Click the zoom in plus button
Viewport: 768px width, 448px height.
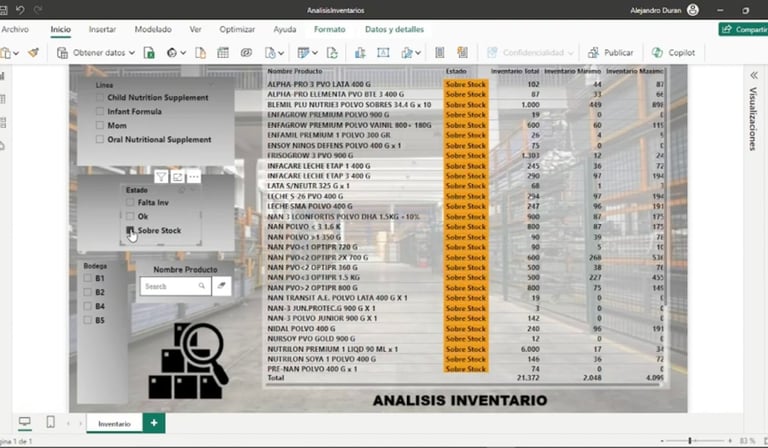730,441
